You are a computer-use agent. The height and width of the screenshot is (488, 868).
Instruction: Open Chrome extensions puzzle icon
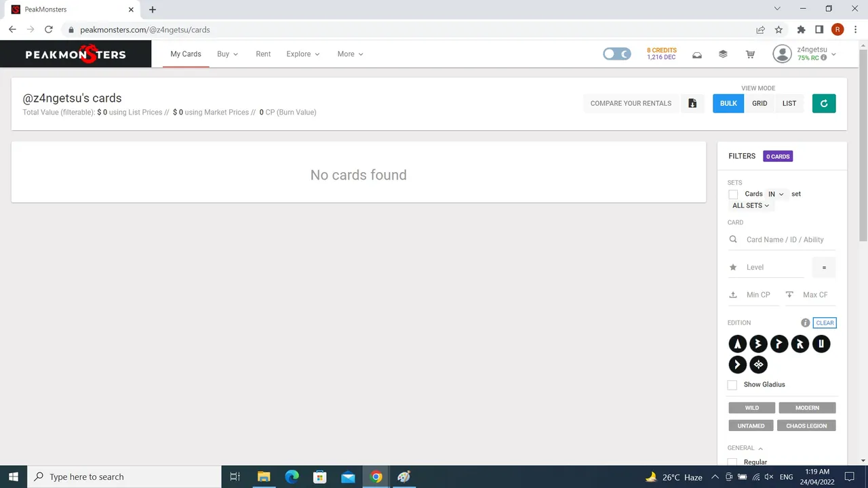pyautogui.click(x=801, y=30)
